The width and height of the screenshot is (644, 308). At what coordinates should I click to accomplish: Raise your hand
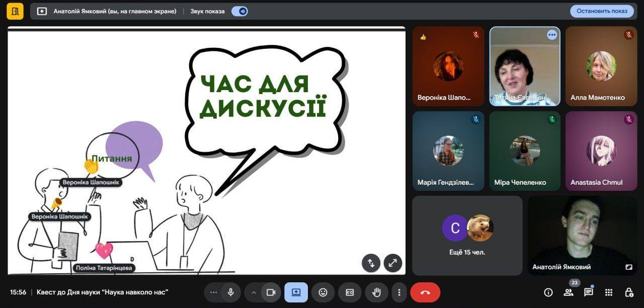[376, 292]
